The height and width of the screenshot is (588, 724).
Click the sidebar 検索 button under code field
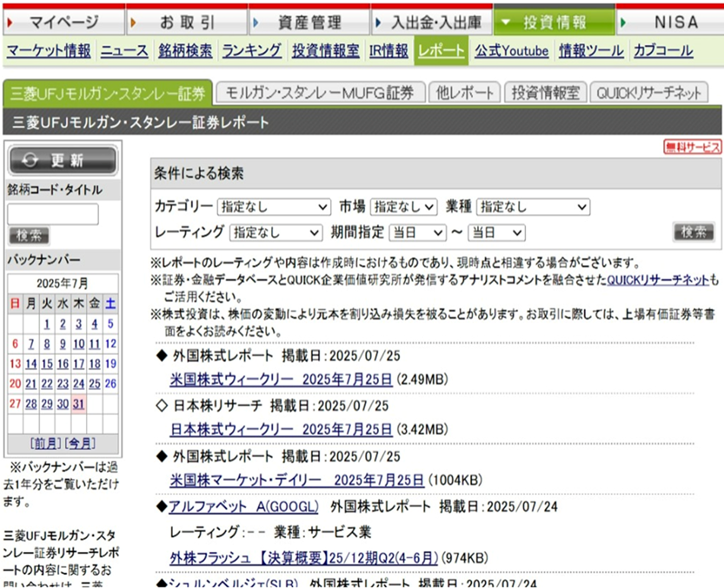click(29, 235)
